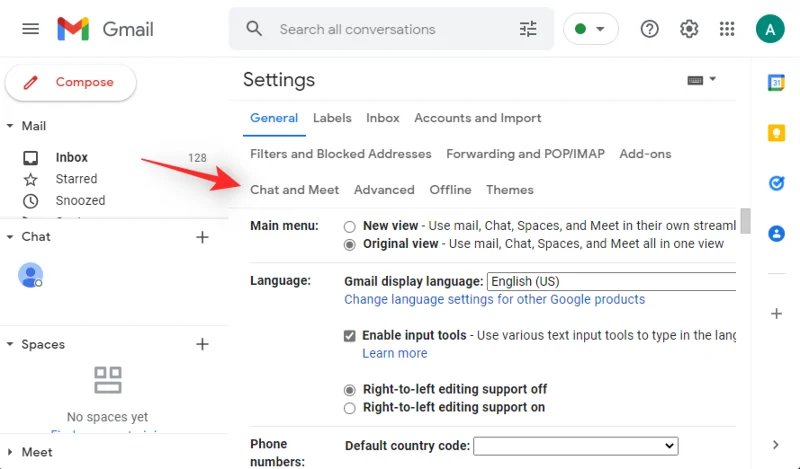Start a new chat plus icon
The width and height of the screenshot is (800, 469).
[x=203, y=237]
